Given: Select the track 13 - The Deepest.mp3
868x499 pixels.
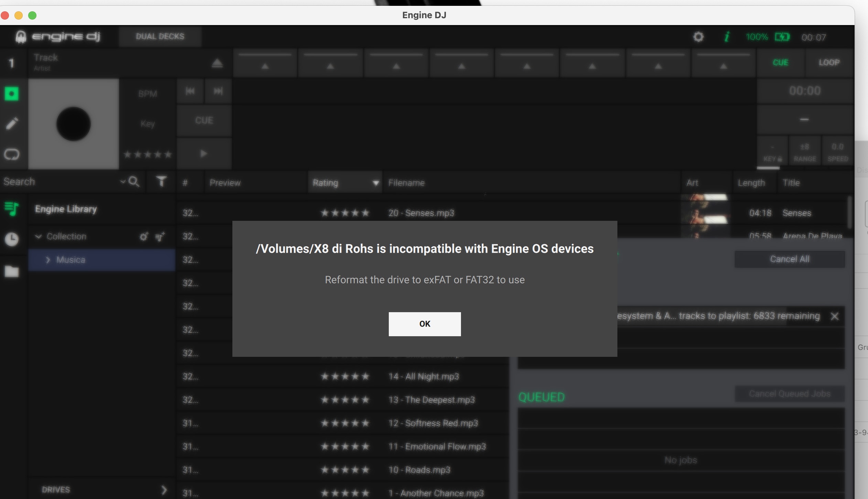Looking at the screenshot, I should [x=431, y=400].
